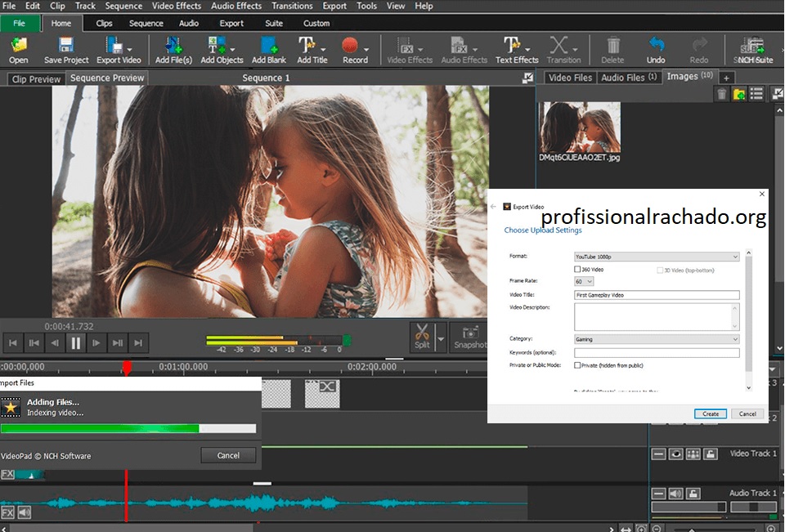785x532 pixels.
Task: Switch to the Clip Preview tab
Action: [36, 79]
